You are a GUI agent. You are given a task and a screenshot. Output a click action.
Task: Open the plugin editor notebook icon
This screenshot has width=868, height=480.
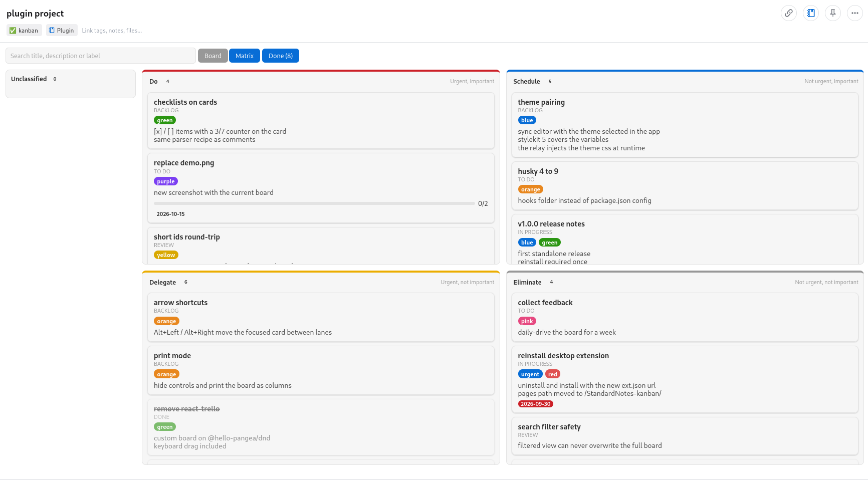(811, 13)
